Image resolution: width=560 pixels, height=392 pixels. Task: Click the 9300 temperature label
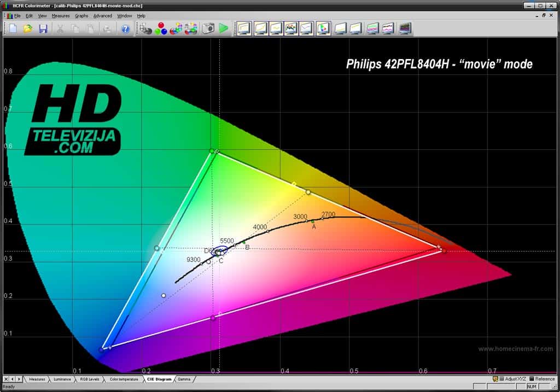pyautogui.click(x=194, y=260)
